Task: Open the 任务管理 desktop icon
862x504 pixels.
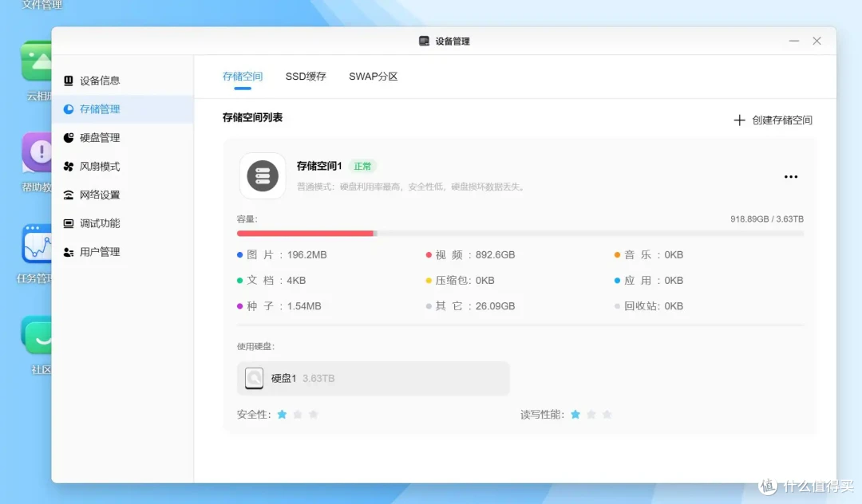Action: point(37,244)
